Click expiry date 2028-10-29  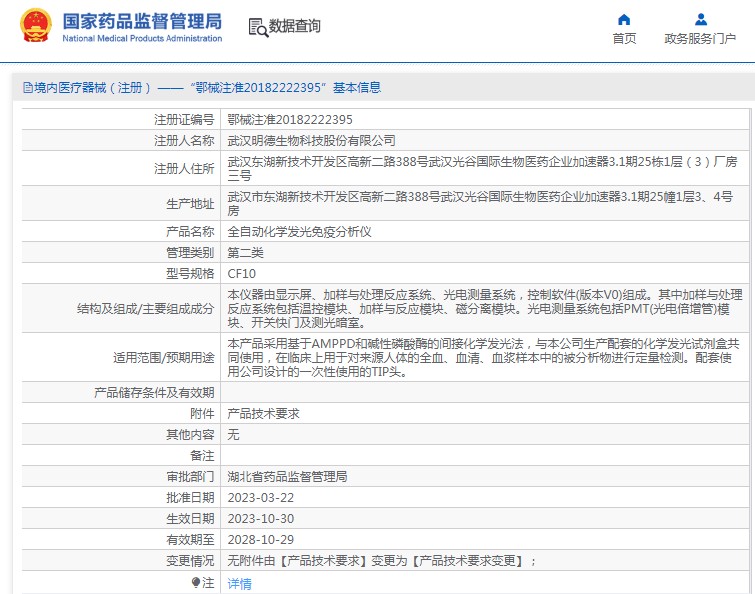260,540
